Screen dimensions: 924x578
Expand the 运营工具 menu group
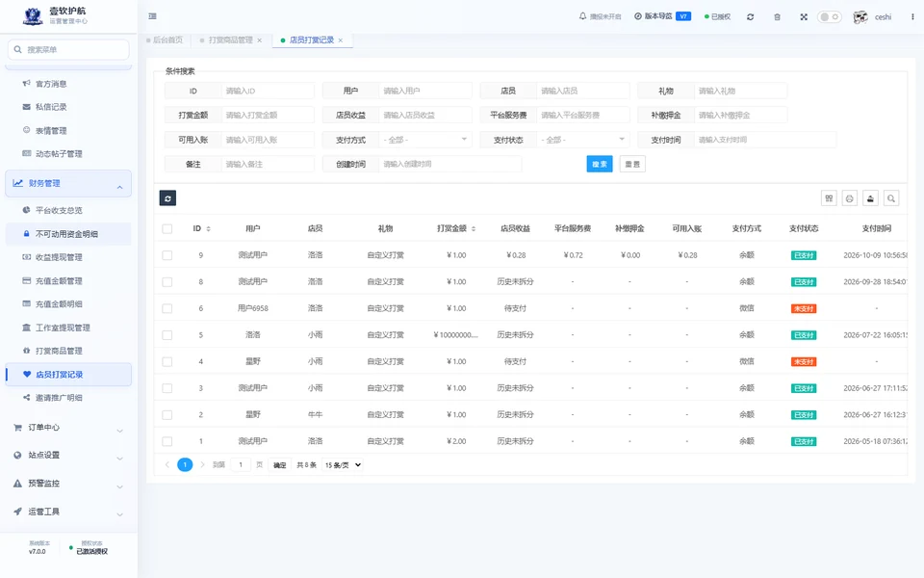[67, 512]
